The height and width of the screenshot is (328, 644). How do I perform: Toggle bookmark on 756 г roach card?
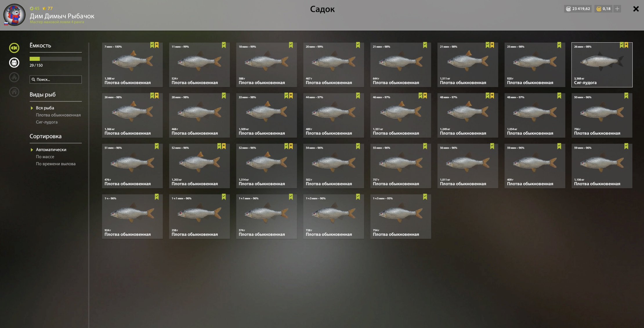(x=626, y=96)
